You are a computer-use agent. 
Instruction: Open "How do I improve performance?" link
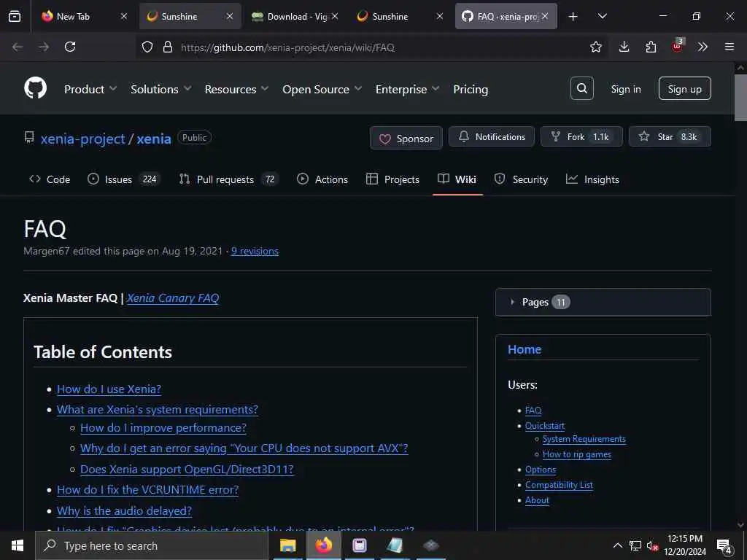tap(163, 427)
